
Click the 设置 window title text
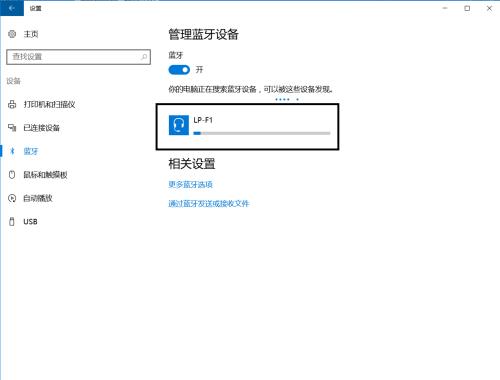coord(35,8)
